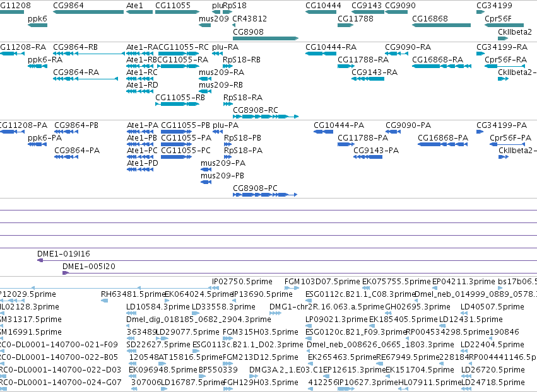The image size is (537, 392).
Task: Select the CG16868 gene label
Action: [430, 18]
